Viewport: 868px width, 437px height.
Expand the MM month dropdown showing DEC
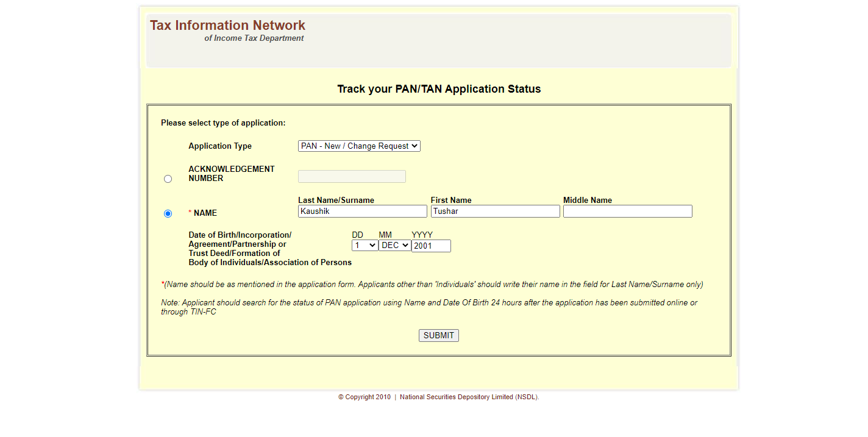pyautogui.click(x=394, y=246)
